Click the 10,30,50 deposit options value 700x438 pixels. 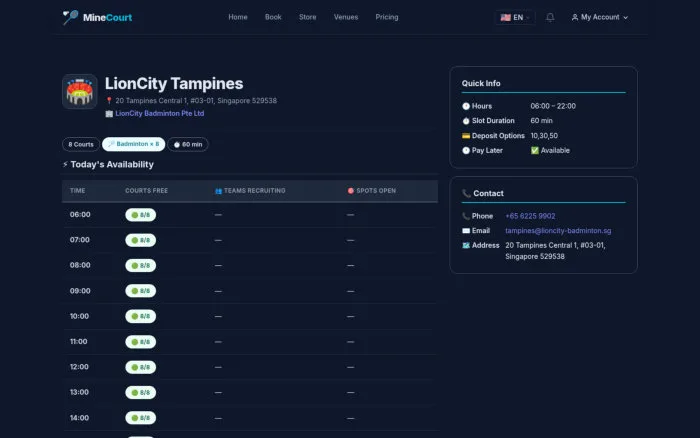click(x=544, y=136)
